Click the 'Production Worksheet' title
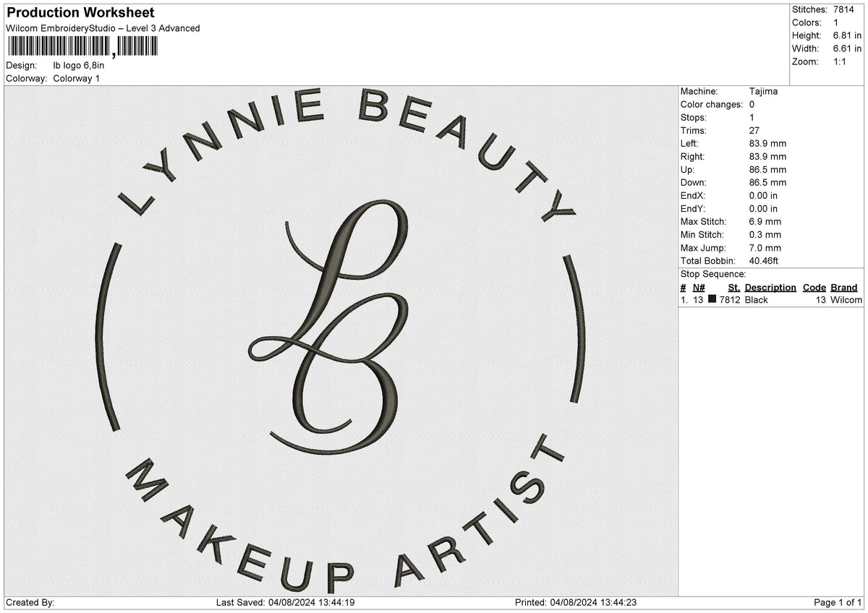 pos(80,13)
